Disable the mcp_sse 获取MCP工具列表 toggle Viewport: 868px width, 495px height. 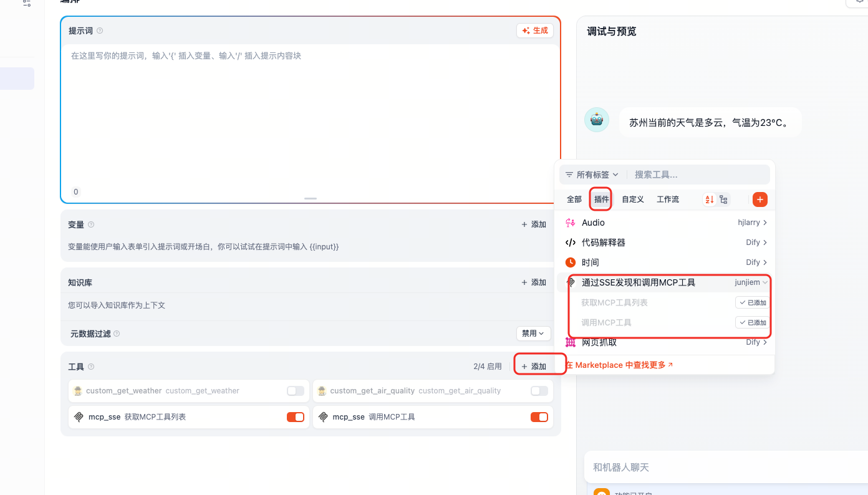(295, 416)
